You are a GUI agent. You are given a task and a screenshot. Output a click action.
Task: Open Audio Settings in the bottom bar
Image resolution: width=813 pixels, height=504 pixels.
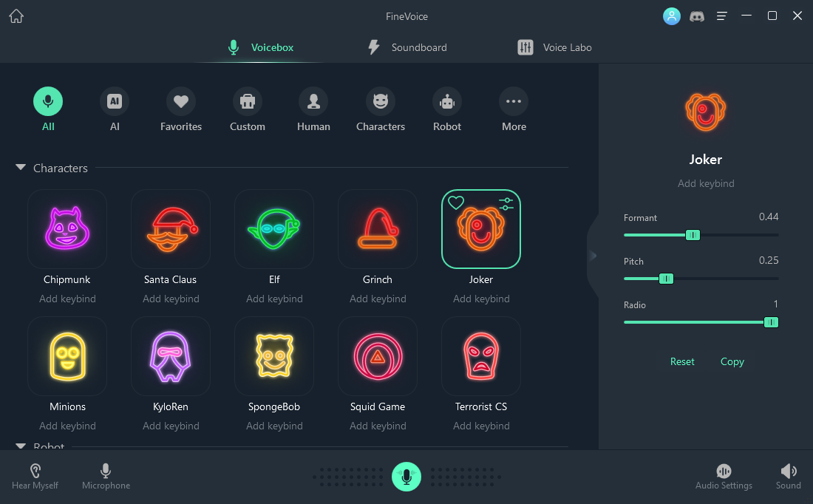pyautogui.click(x=724, y=477)
